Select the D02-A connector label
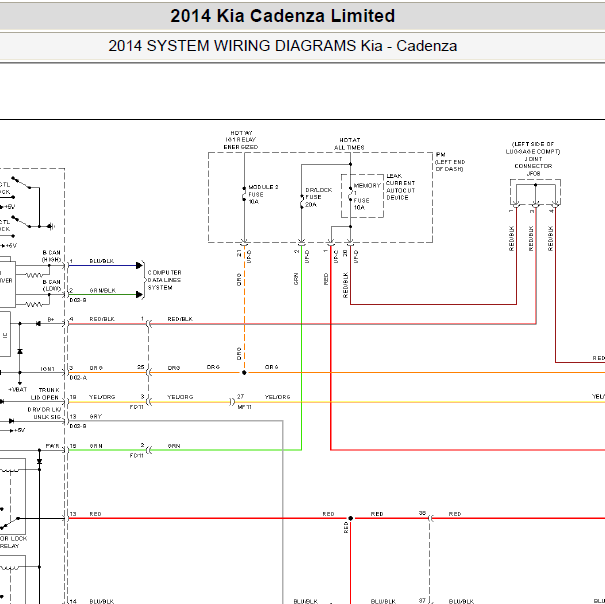The height and width of the screenshot is (604, 605). tap(78, 378)
